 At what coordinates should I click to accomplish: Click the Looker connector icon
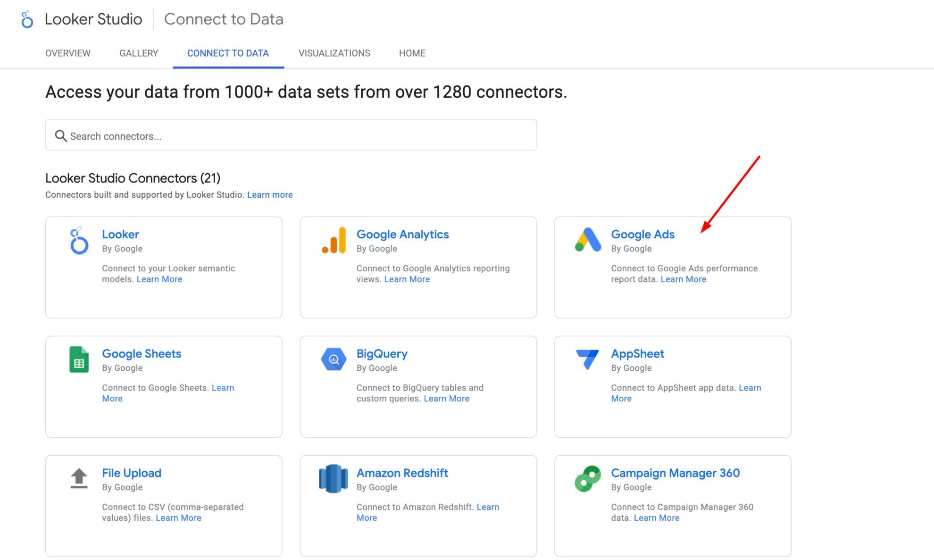pos(79,241)
